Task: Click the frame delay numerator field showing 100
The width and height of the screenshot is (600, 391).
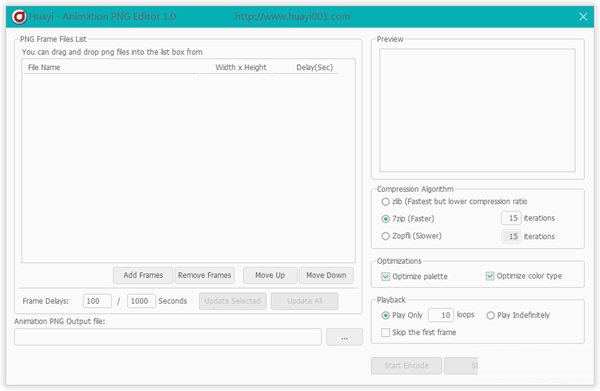Action: coord(97,301)
